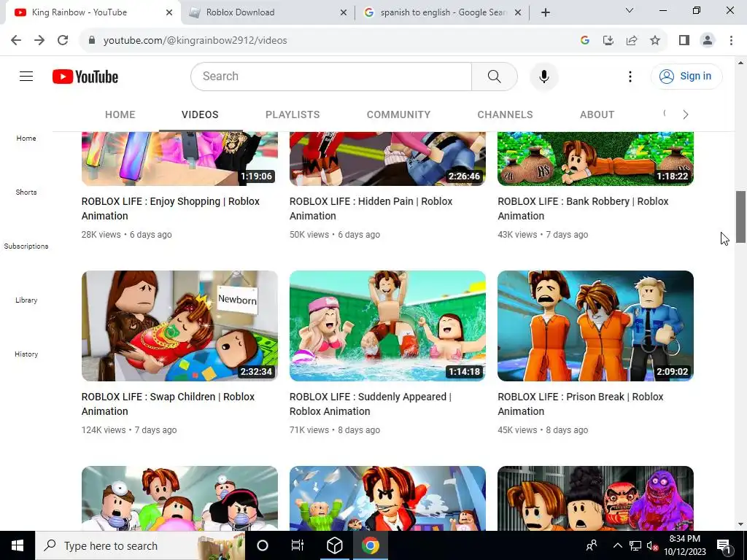The width and height of the screenshot is (747, 560).
Task: View site information lock icon
Action: pos(92,40)
